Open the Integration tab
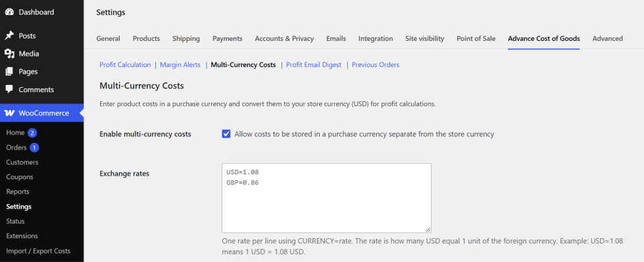Screen dimensions: 644x262 coord(376,39)
